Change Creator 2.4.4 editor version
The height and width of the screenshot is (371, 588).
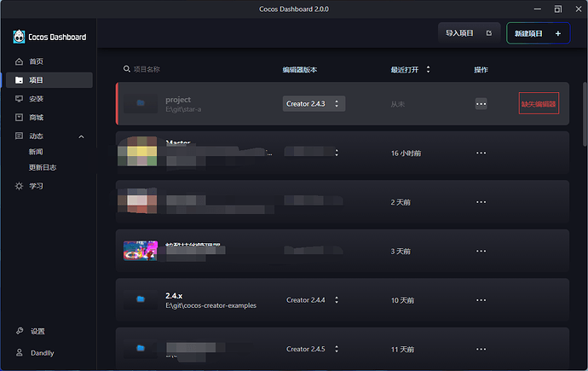313,300
